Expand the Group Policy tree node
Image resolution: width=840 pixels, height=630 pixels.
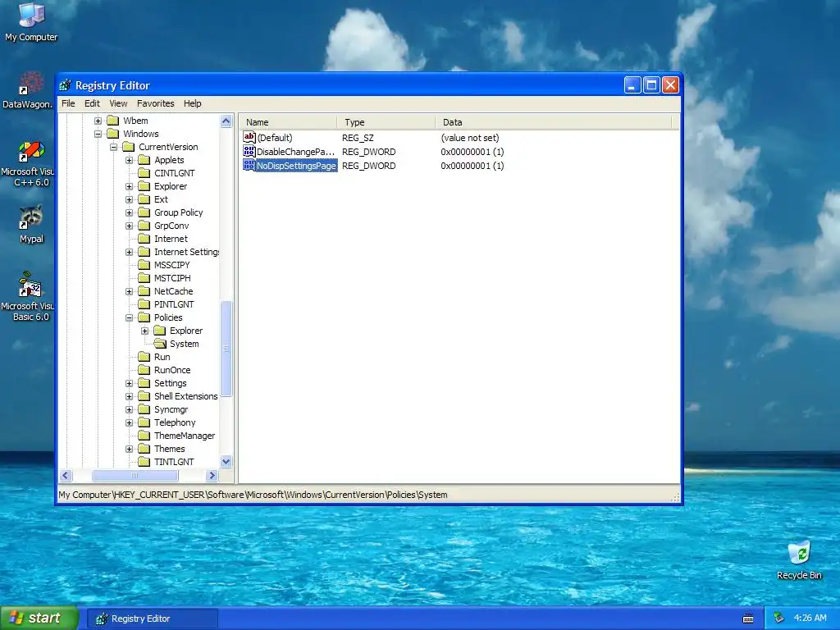(x=129, y=212)
